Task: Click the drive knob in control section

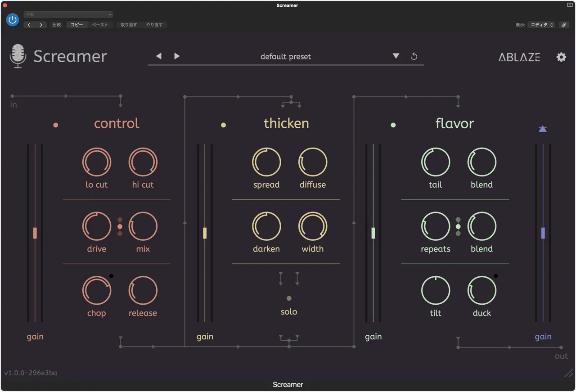Action: (x=97, y=227)
